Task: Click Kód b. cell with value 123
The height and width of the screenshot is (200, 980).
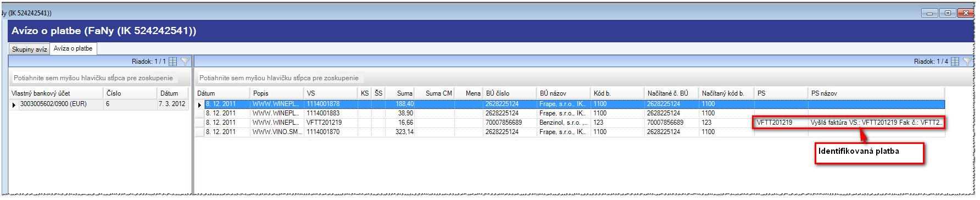Action: coord(617,123)
